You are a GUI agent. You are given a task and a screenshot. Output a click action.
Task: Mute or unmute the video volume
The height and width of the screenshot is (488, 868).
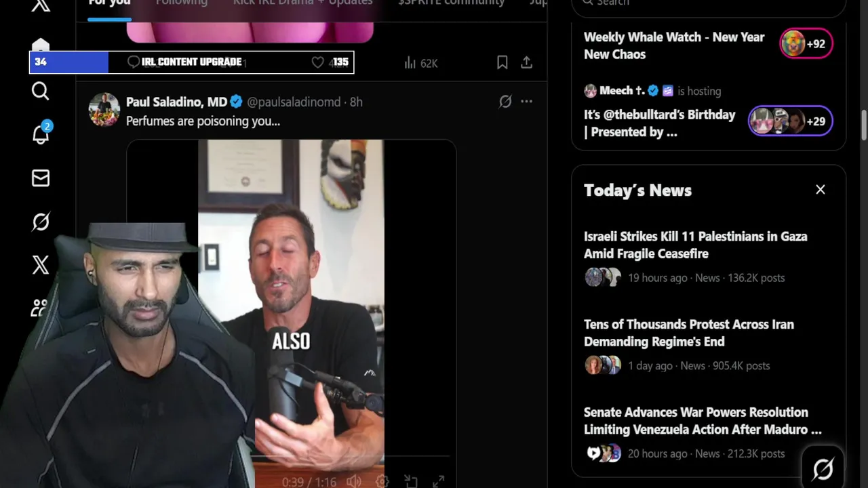pos(354,481)
